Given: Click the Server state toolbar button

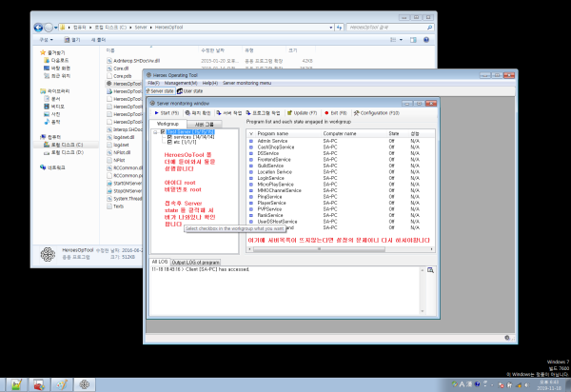Looking at the screenshot, I should point(160,91).
